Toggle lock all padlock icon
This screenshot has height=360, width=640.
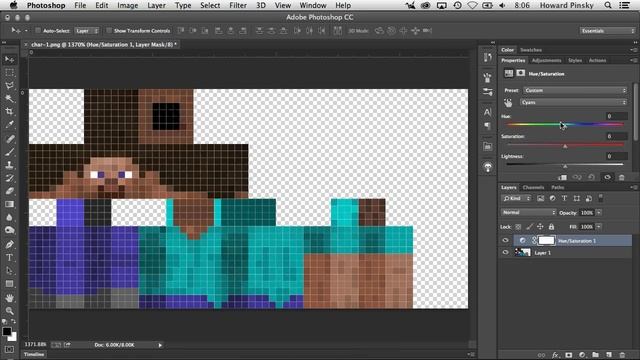tap(551, 227)
